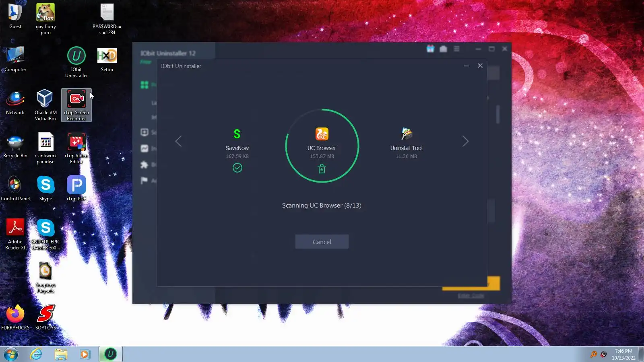
Task: Select the iTop Screen Recorder desktop icon
Action: 76,105
